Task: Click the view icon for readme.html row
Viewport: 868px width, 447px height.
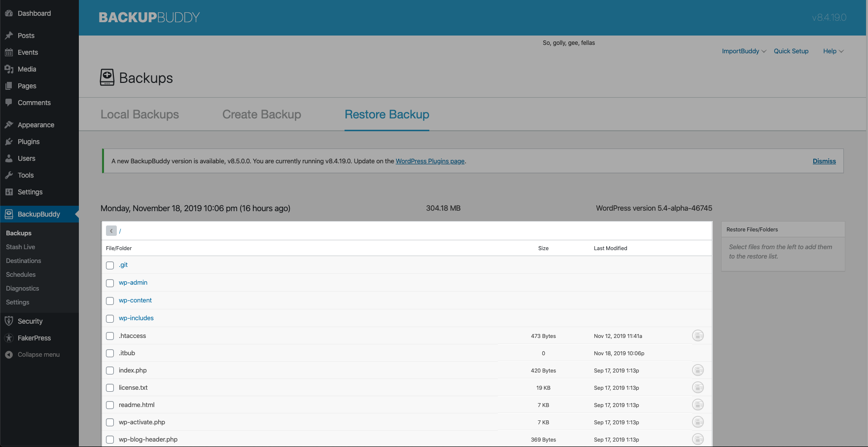Action: pyautogui.click(x=698, y=405)
